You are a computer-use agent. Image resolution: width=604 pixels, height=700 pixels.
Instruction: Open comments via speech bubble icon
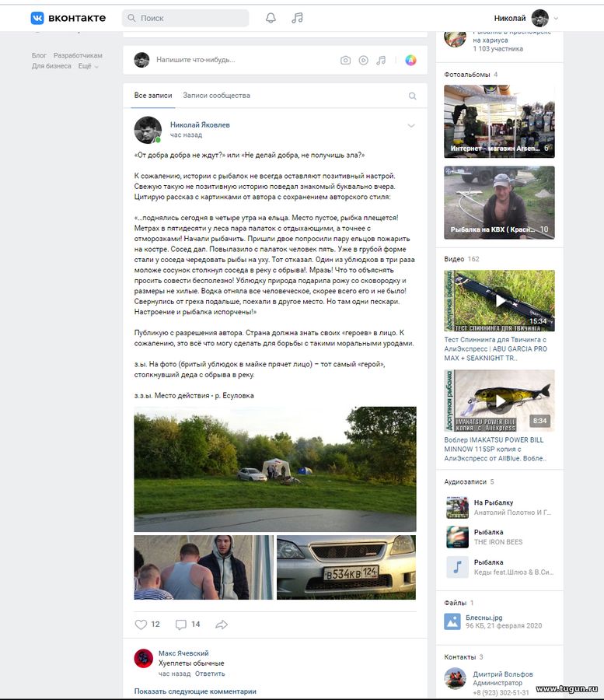tap(180, 625)
